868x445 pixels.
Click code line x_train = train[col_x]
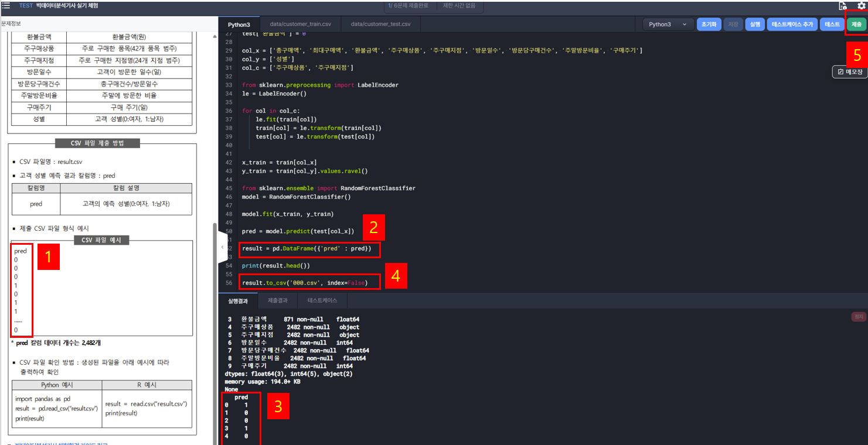point(280,163)
